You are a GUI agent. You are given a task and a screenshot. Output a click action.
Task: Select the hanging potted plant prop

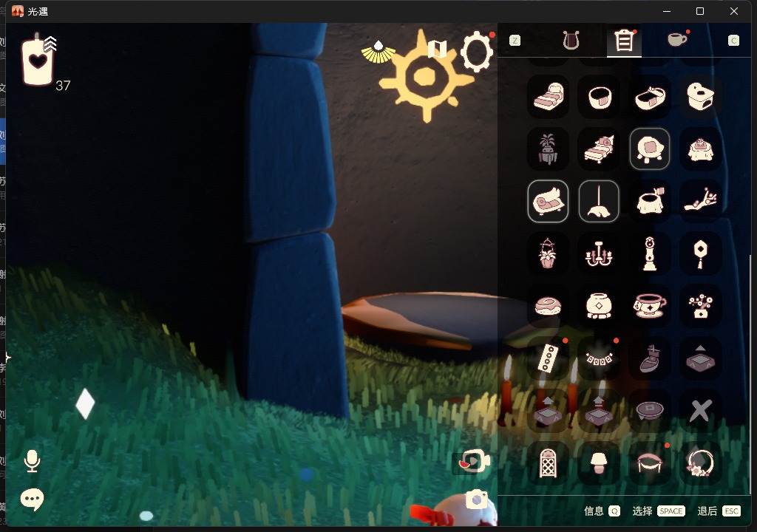(548, 253)
